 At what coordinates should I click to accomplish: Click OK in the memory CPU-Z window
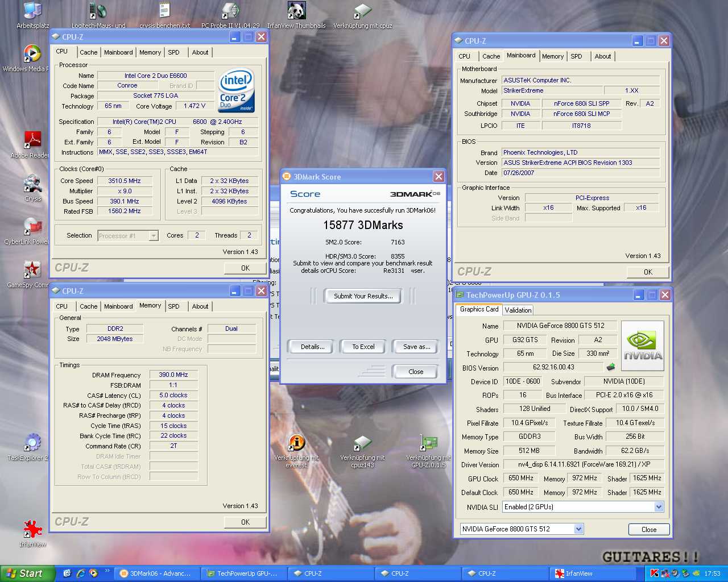point(245,522)
